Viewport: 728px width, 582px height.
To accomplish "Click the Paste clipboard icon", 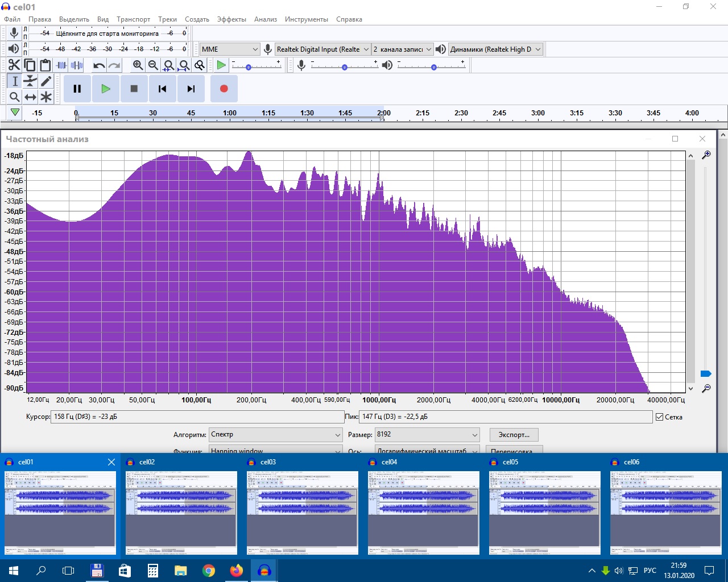I will tap(45, 65).
